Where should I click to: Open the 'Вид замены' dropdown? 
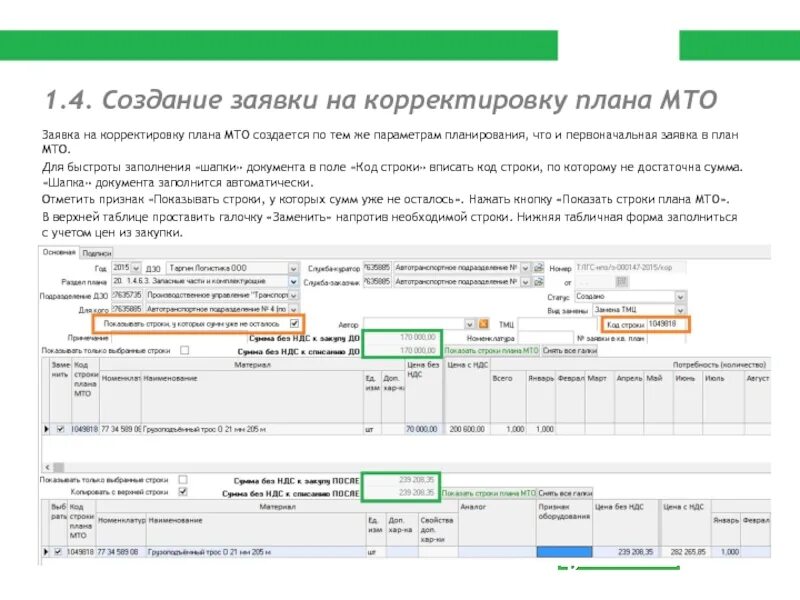tap(680, 310)
